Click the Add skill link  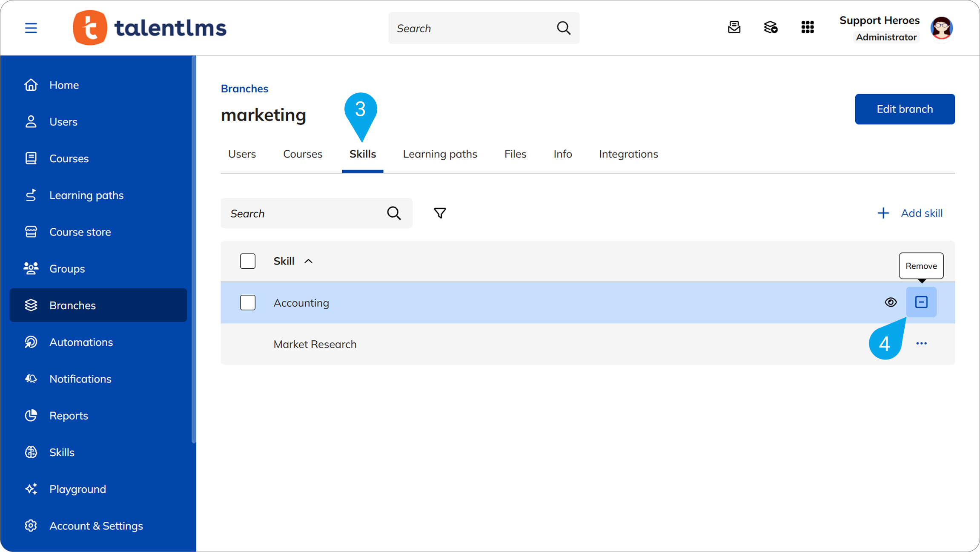(x=910, y=213)
